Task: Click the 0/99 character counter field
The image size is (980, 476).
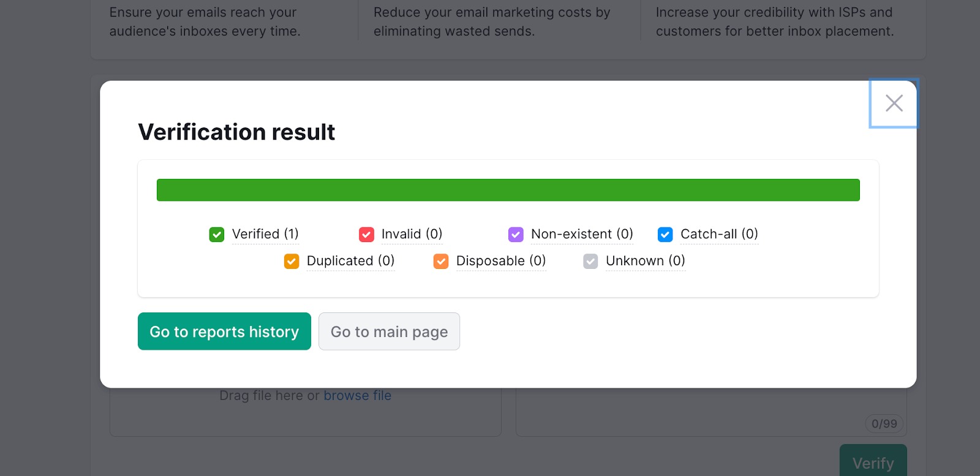Action: pyautogui.click(x=884, y=423)
